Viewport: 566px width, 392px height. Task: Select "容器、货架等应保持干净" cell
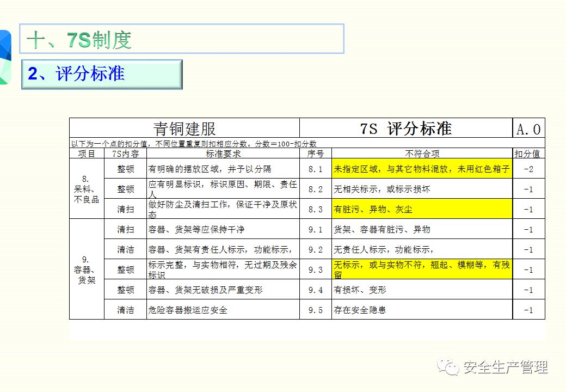click(223, 229)
